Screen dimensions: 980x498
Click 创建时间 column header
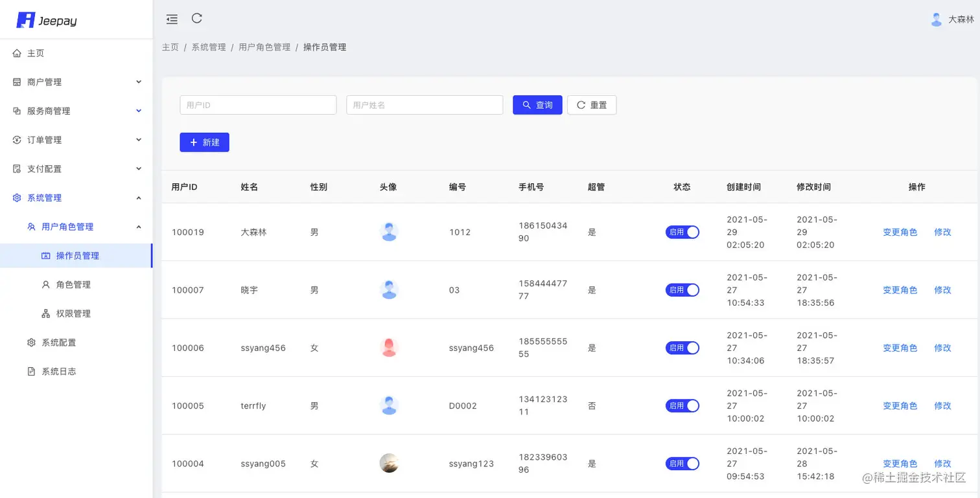click(x=743, y=187)
